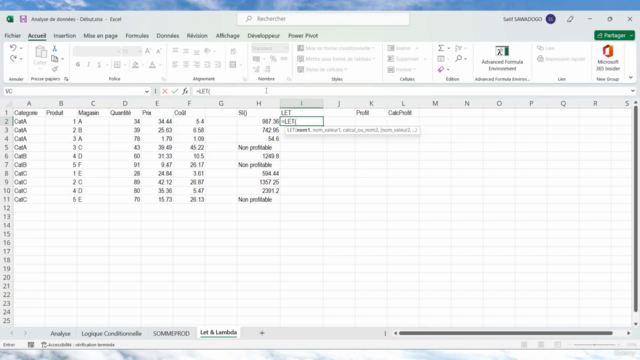Click the Undo arrow icon
Image resolution: width=640 pixels, height=360 pixels.
click(x=13, y=48)
